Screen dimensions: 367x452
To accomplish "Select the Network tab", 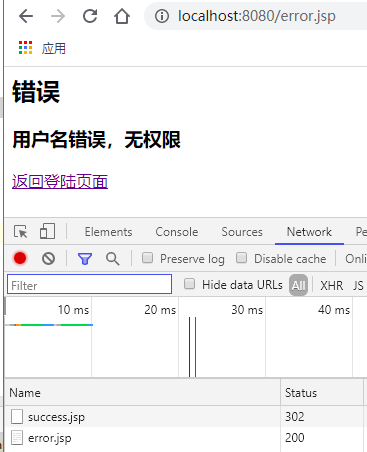I will pos(309,232).
